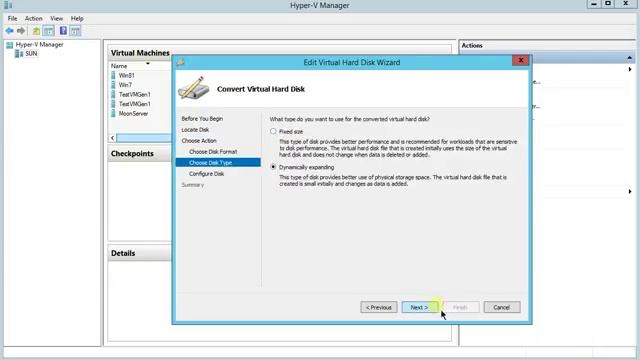Click the Previous button in wizard
The height and width of the screenshot is (360, 640).
pyautogui.click(x=379, y=307)
